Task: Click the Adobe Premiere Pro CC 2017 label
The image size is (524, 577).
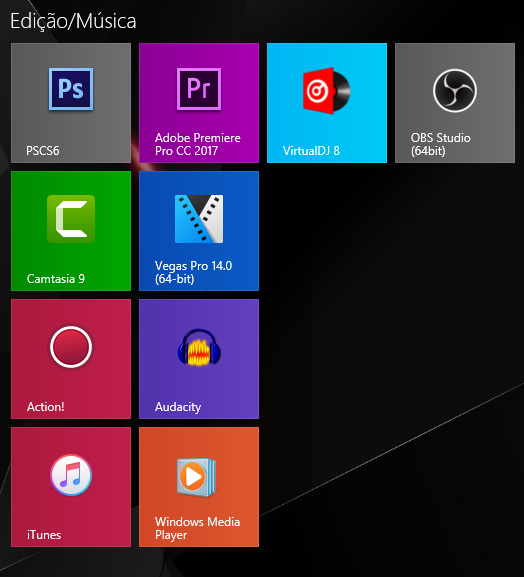Action: click(x=198, y=144)
